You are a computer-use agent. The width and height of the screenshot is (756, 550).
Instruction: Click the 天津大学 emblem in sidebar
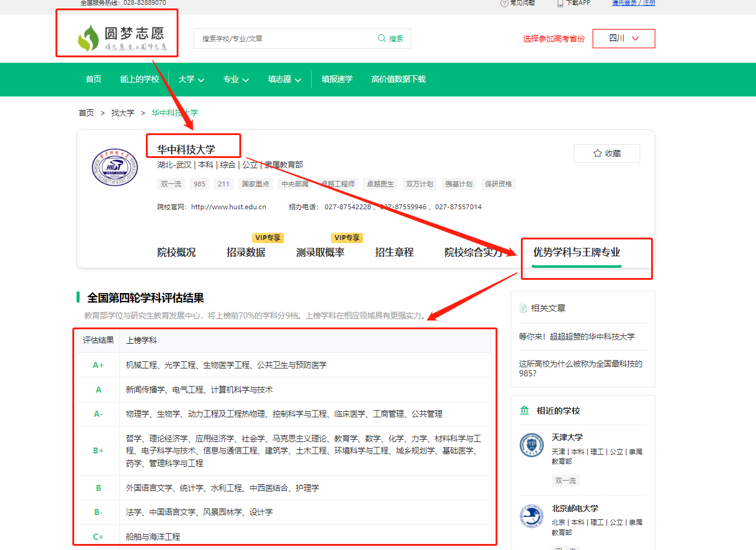pyautogui.click(x=532, y=445)
